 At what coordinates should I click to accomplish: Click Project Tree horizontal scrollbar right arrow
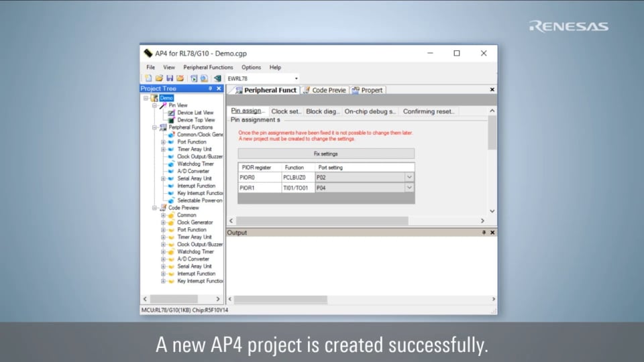tap(217, 299)
